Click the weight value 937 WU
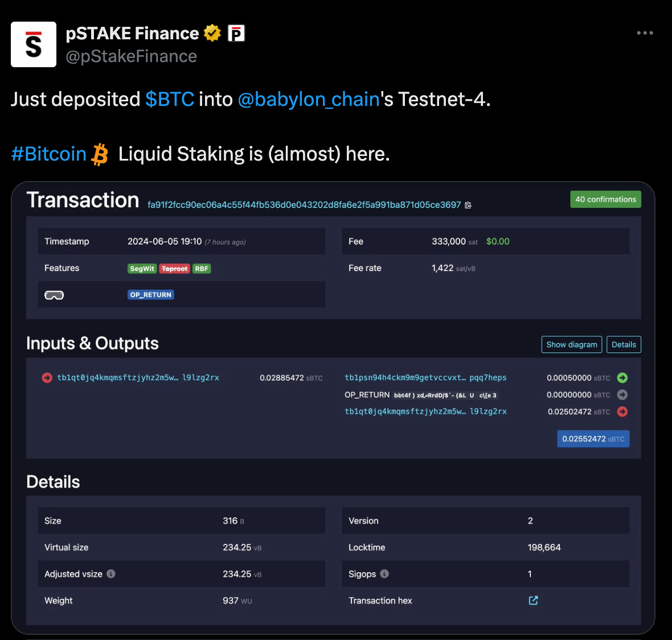Screen dimensions: 672x640 pos(237,601)
